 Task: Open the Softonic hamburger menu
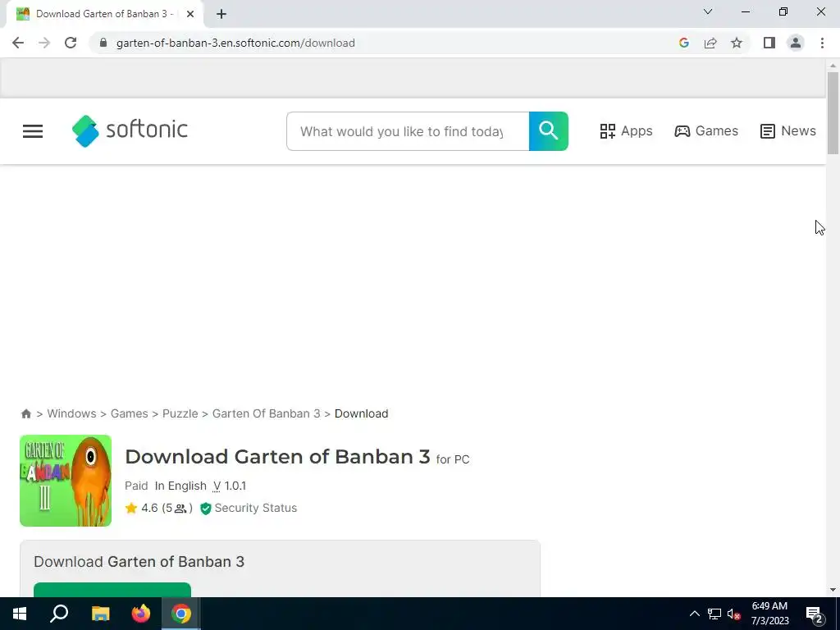pos(33,131)
